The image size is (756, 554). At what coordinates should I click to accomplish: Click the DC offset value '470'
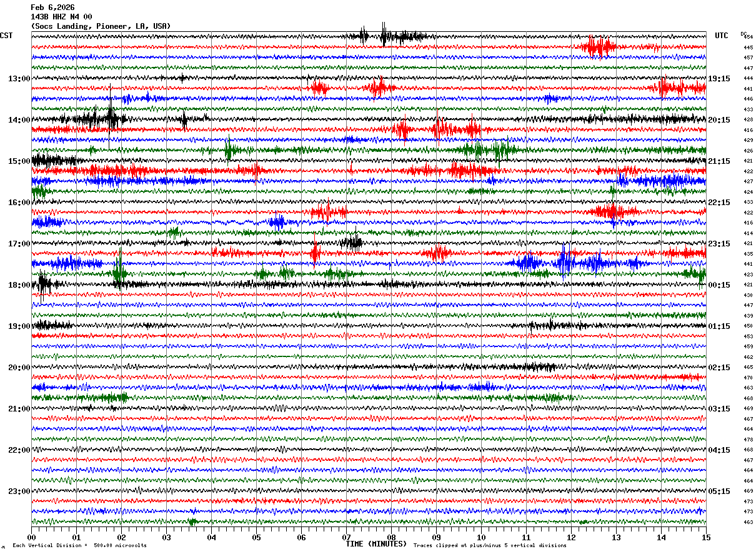pyautogui.click(x=748, y=378)
